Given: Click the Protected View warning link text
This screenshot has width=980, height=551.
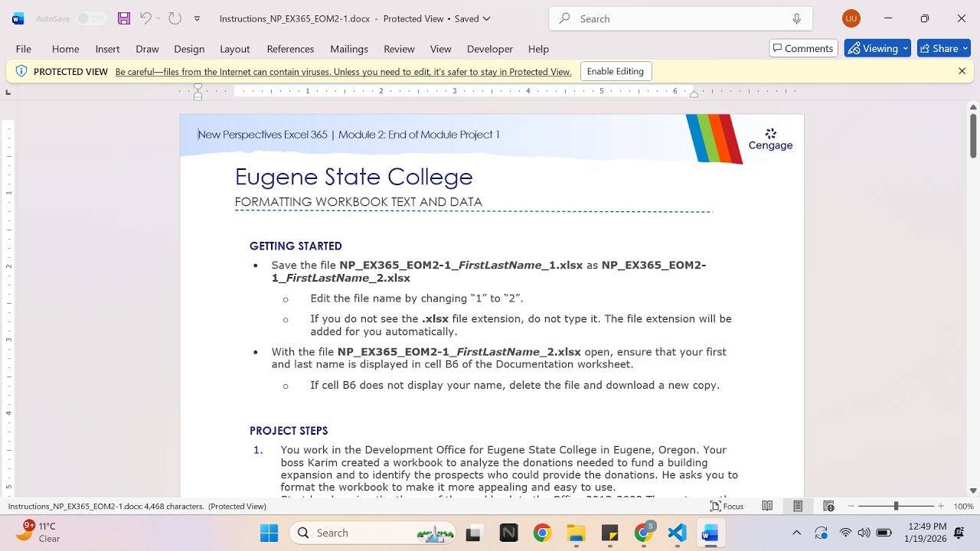Looking at the screenshot, I should click(x=343, y=72).
